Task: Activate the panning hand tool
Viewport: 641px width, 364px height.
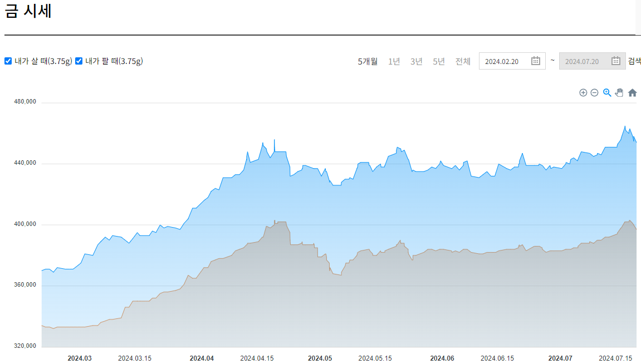Action: click(x=619, y=93)
